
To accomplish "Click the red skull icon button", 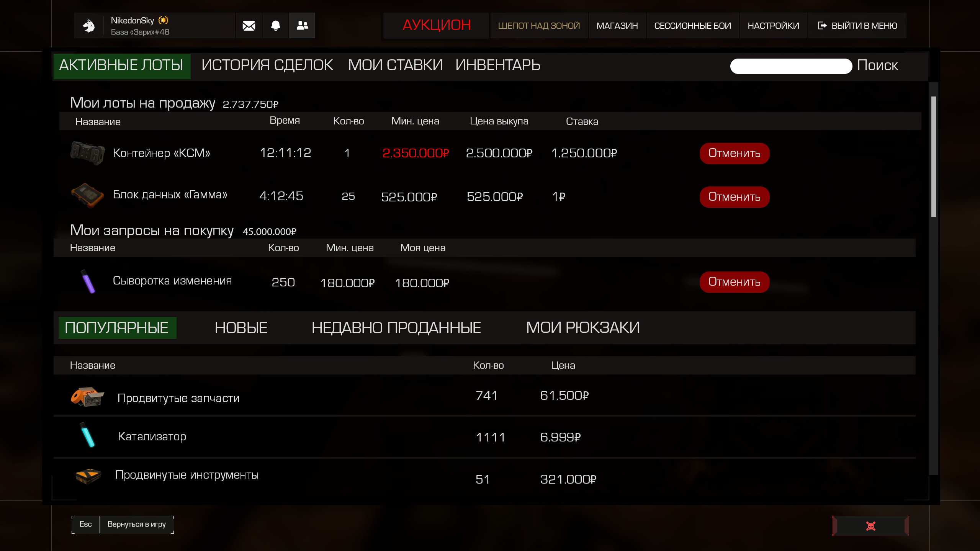I will (x=870, y=526).
